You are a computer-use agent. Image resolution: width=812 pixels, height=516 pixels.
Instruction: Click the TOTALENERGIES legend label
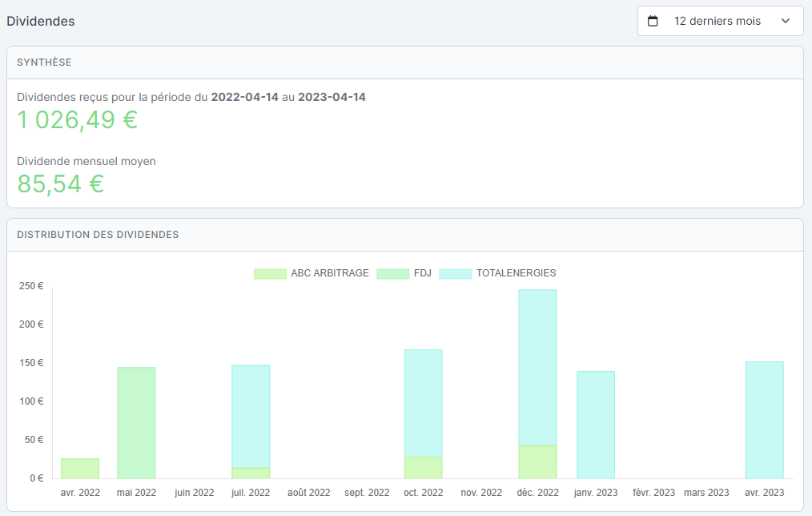(x=517, y=273)
